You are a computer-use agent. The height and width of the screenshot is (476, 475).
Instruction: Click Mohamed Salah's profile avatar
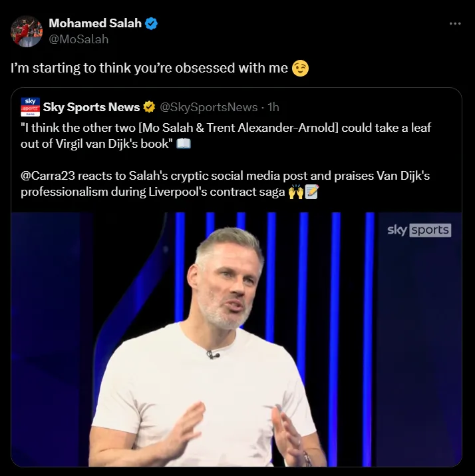click(x=26, y=31)
